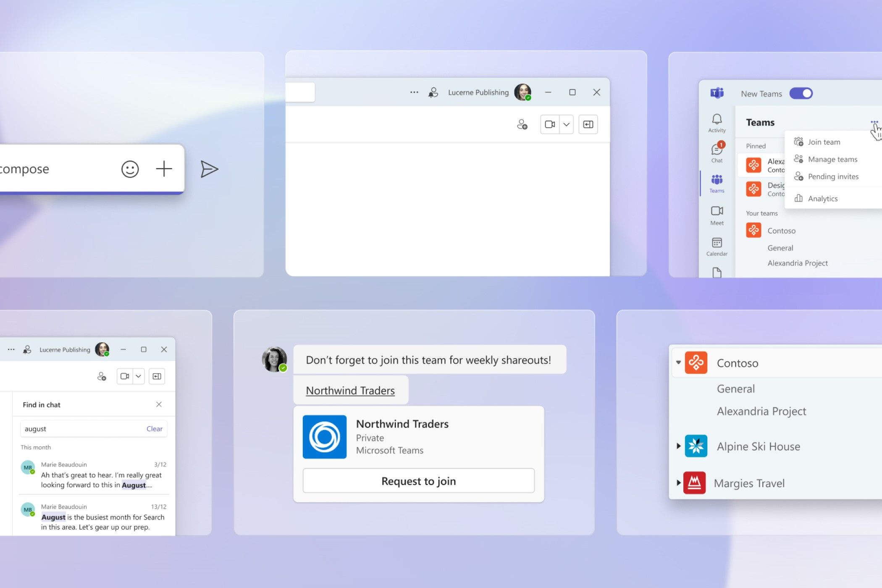Click the emoji smiley icon in compose box
The height and width of the screenshot is (588, 882).
(130, 169)
